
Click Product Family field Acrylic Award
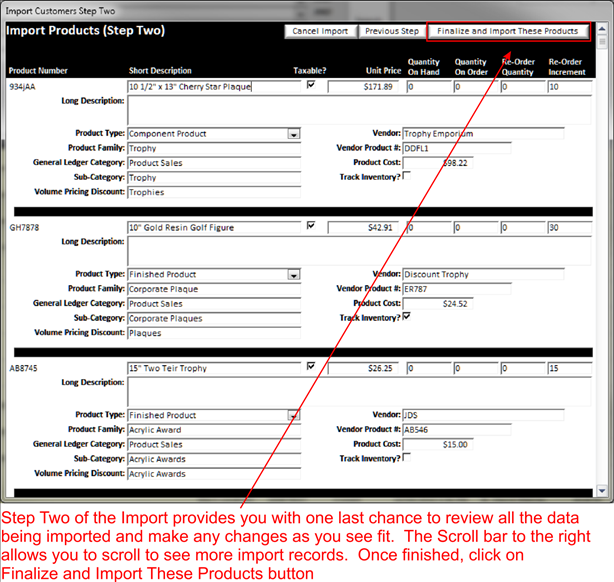click(214, 430)
